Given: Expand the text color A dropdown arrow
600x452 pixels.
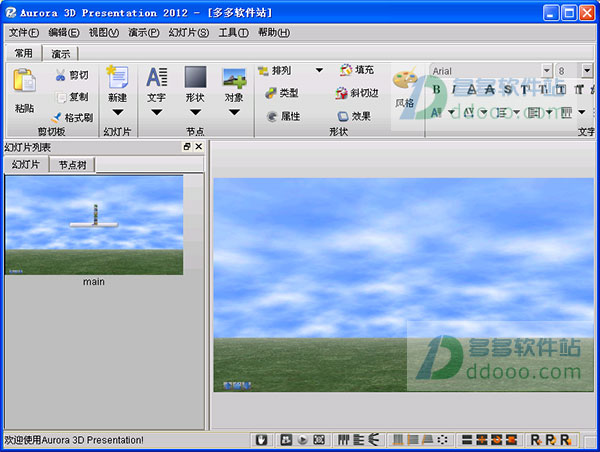Looking at the screenshot, I should click(x=452, y=113).
